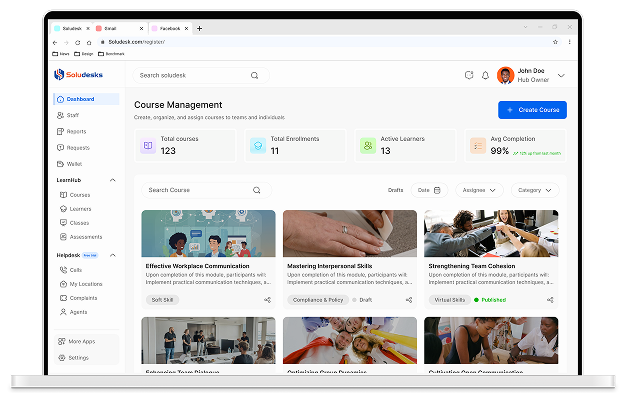The width and height of the screenshot is (627, 406).
Task: Expand the John Doe account dropdown
Action: coord(561,75)
